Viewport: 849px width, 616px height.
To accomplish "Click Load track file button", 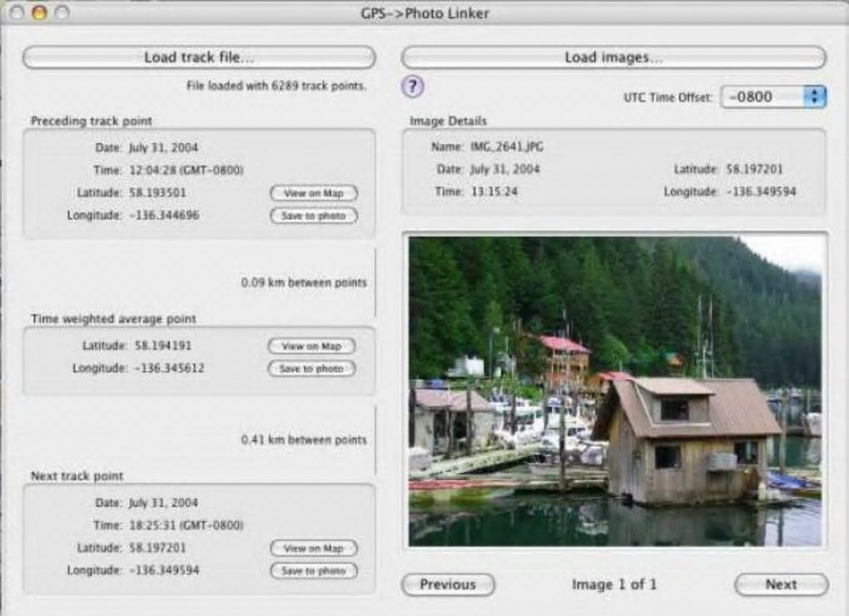I will click(199, 57).
